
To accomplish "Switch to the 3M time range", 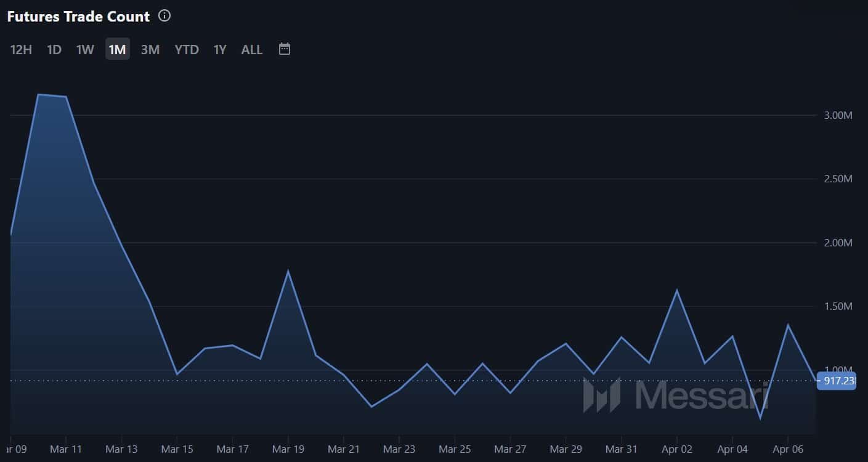I will tap(150, 49).
